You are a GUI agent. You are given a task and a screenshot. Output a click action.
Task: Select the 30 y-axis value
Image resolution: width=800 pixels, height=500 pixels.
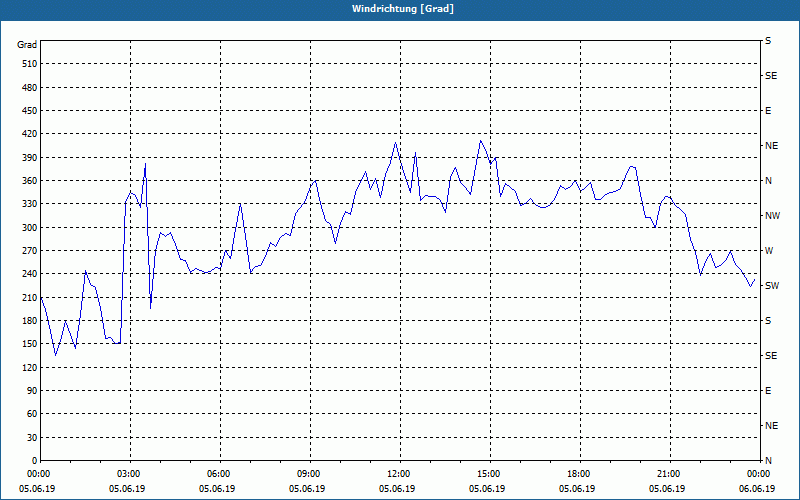click(32, 438)
